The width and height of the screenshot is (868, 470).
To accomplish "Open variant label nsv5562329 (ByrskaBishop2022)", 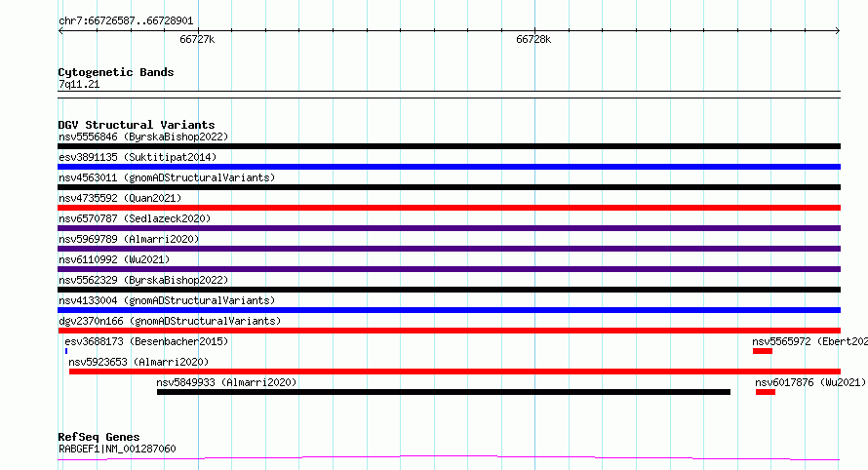I will click(143, 280).
